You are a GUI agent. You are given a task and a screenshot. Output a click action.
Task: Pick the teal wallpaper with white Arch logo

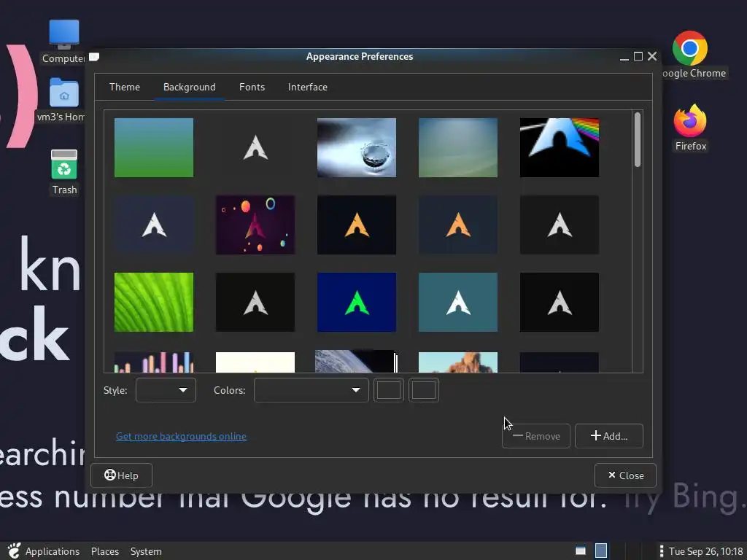[x=458, y=302]
